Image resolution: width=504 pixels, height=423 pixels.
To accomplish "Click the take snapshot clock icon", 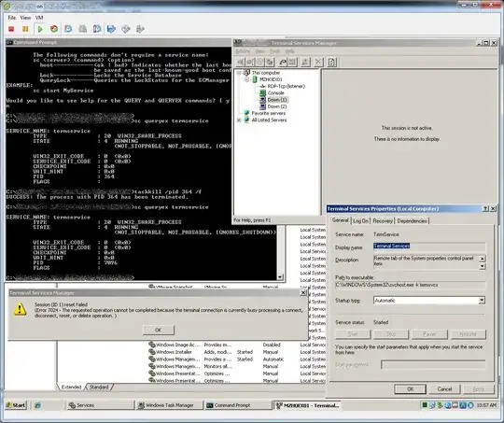I will point(68,29).
